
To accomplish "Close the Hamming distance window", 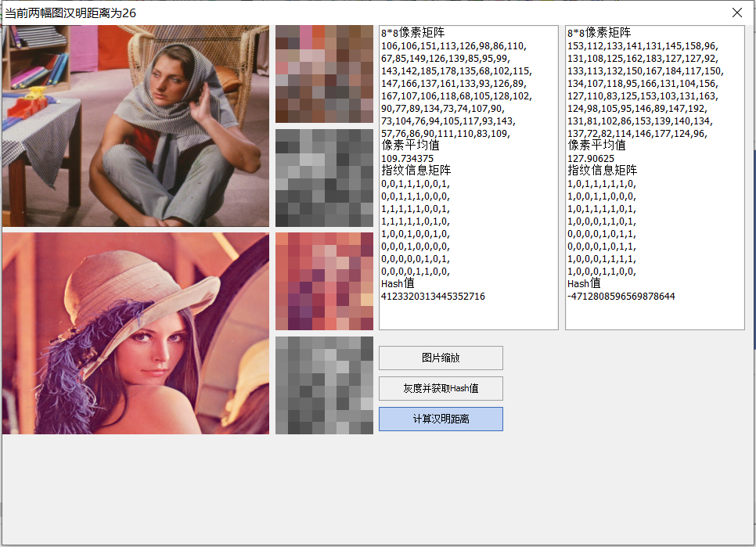I will pos(736,13).
